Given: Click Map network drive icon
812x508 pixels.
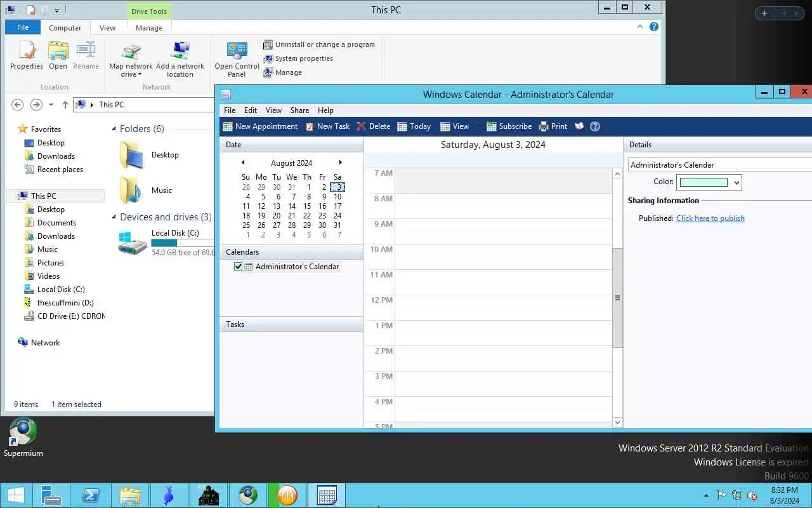Looking at the screenshot, I should [x=131, y=52].
